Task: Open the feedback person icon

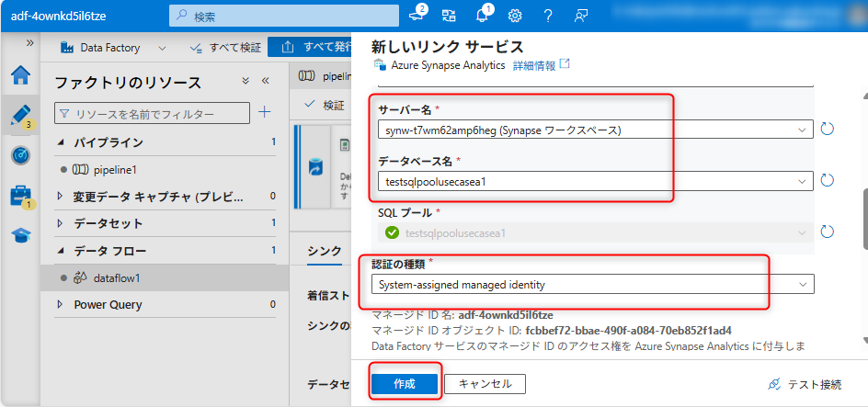Action: [x=581, y=16]
